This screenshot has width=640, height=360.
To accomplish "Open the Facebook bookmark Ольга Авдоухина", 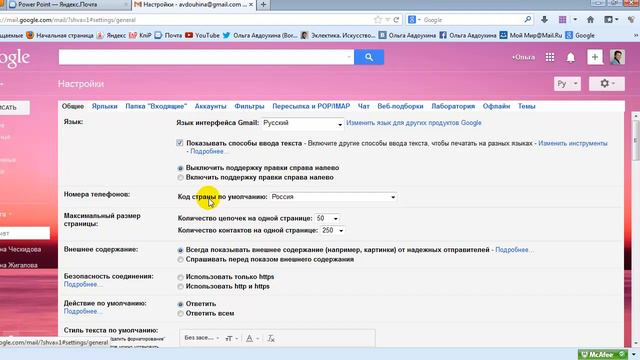I will (468, 36).
